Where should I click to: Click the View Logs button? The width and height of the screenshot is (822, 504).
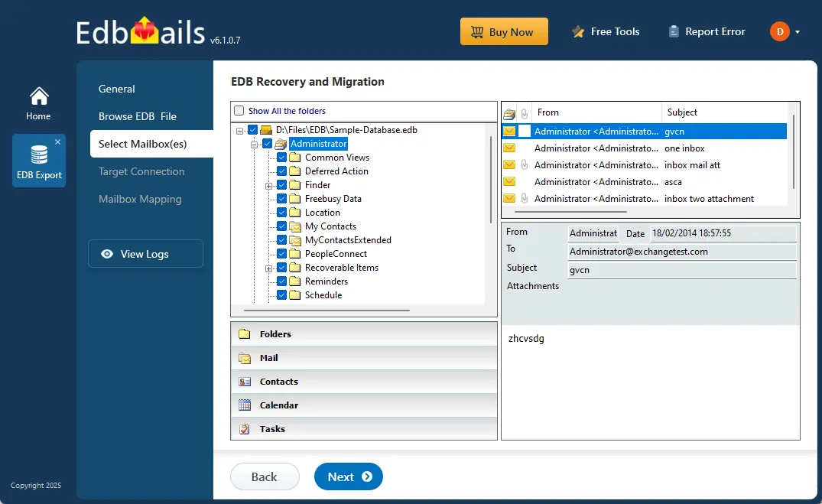[x=146, y=254]
